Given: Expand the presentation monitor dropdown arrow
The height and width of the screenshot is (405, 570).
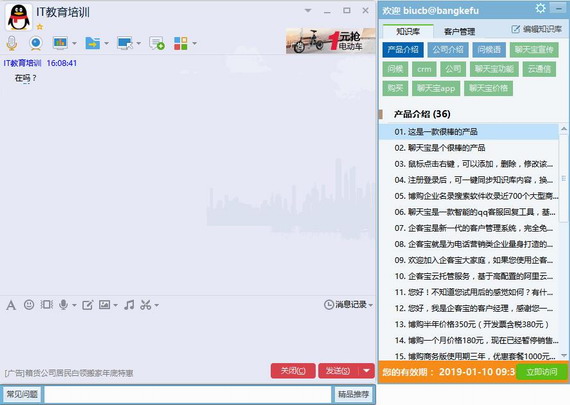Looking at the screenshot, I should pyautogui.click(x=74, y=43).
